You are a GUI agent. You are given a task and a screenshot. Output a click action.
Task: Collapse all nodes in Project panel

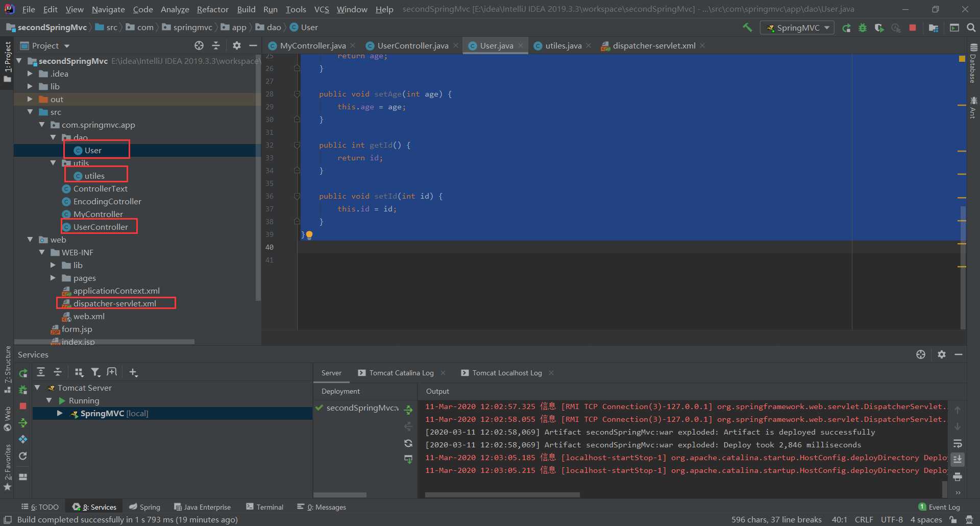(216, 45)
